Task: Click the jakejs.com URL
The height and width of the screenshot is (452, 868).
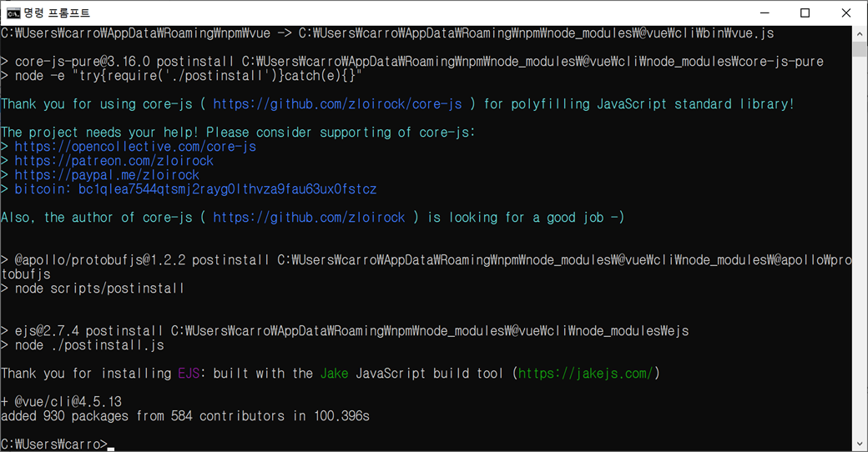Action: tap(586, 374)
